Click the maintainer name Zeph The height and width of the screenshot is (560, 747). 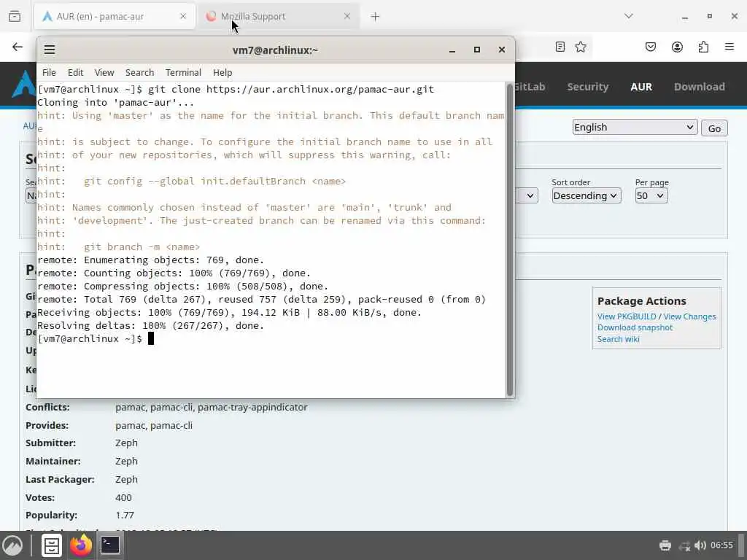tap(126, 461)
